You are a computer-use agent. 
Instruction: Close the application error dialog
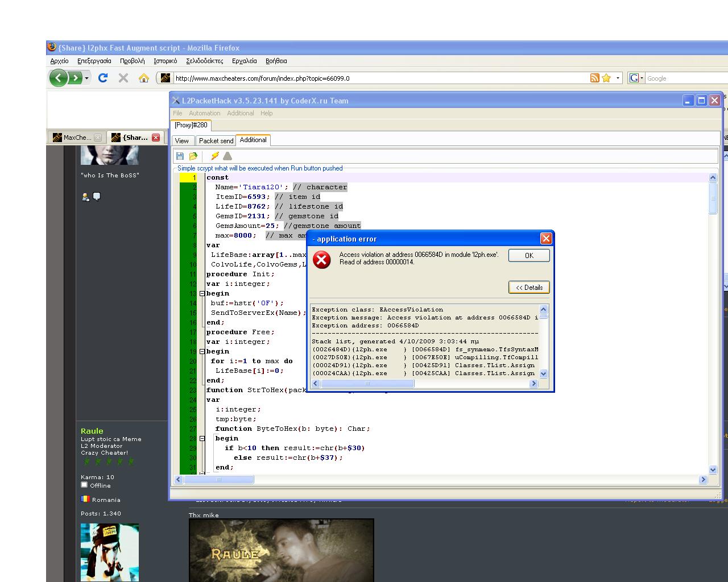pyautogui.click(x=546, y=238)
